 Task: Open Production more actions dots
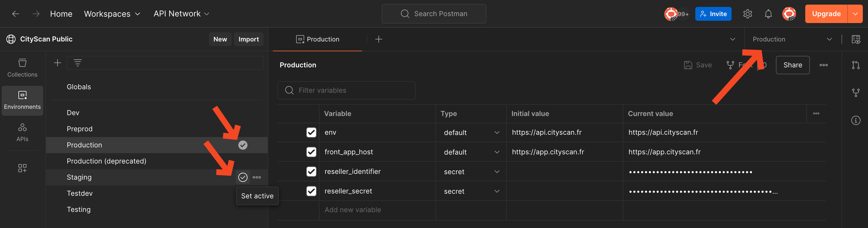point(823,65)
